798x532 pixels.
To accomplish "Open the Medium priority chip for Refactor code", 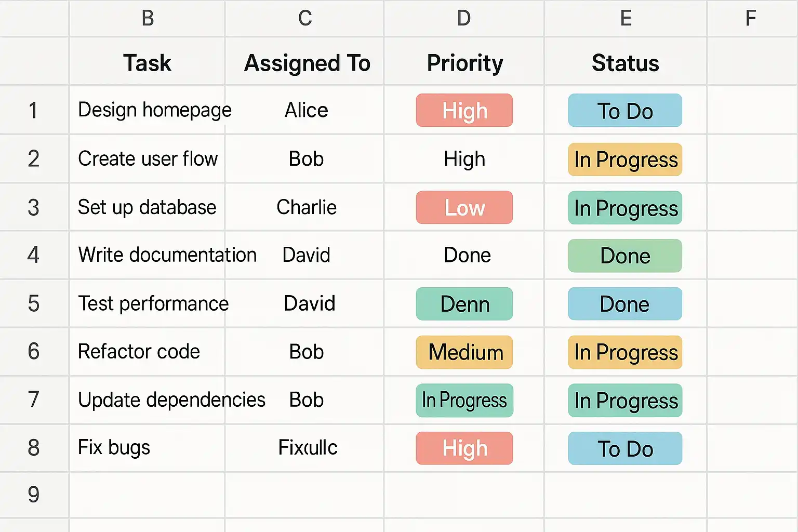I will pos(464,352).
